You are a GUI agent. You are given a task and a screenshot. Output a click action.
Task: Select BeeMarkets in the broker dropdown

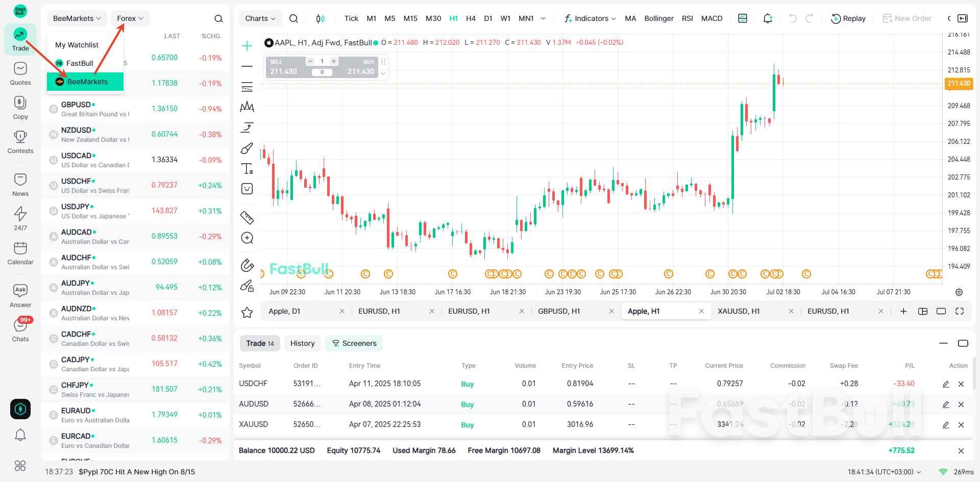tap(87, 81)
